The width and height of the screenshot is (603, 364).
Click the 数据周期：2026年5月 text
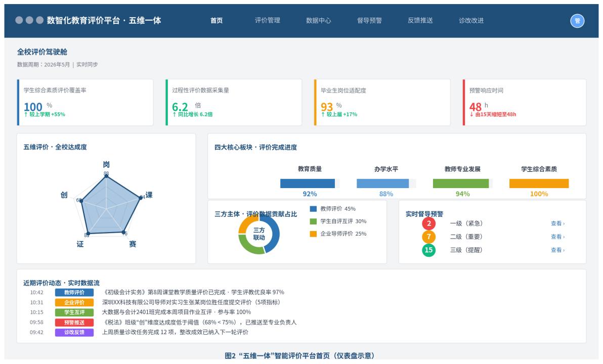pos(44,65)
